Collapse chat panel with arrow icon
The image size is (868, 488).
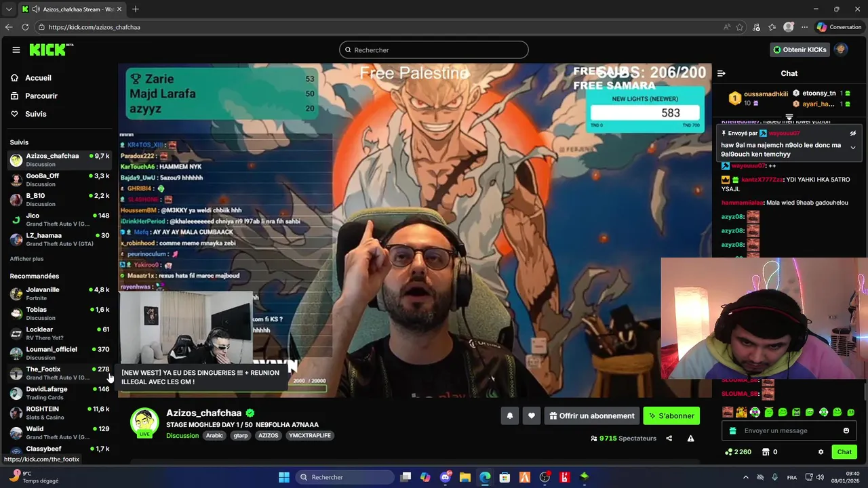point(722,73)
